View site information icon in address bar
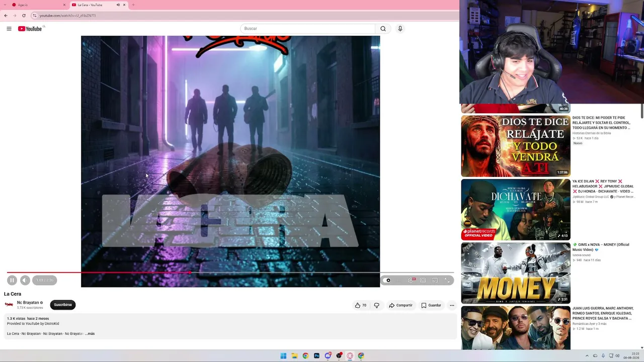 35,16
